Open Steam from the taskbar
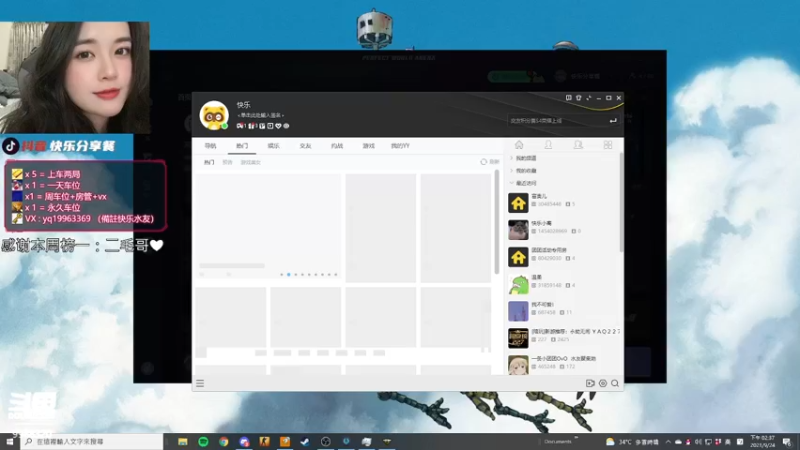 [305, 441]
